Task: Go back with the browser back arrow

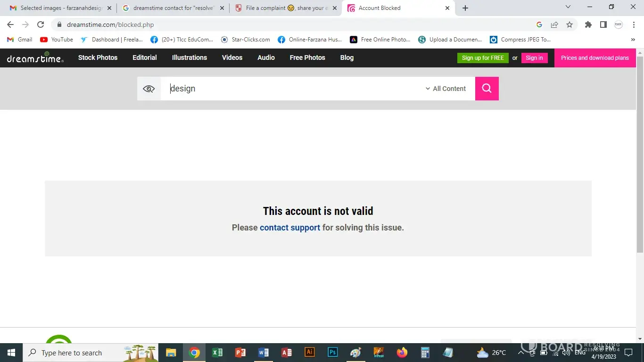Action: click(10, 25)
